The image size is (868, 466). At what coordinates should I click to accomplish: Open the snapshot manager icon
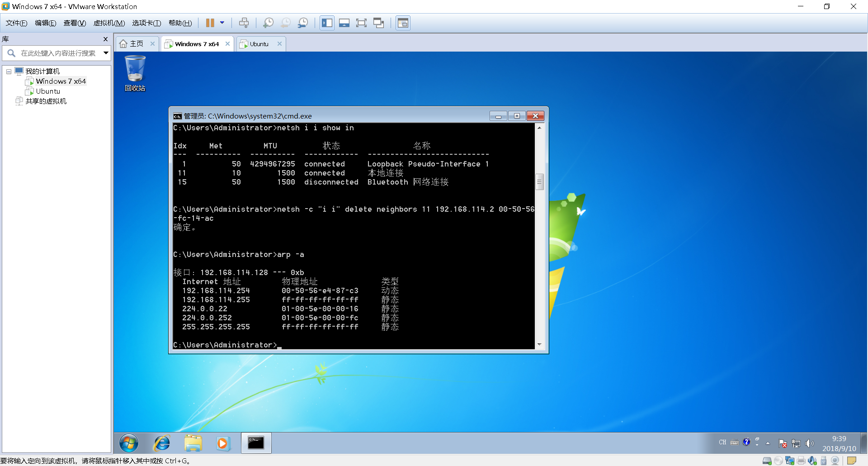(x=303, y=23)
